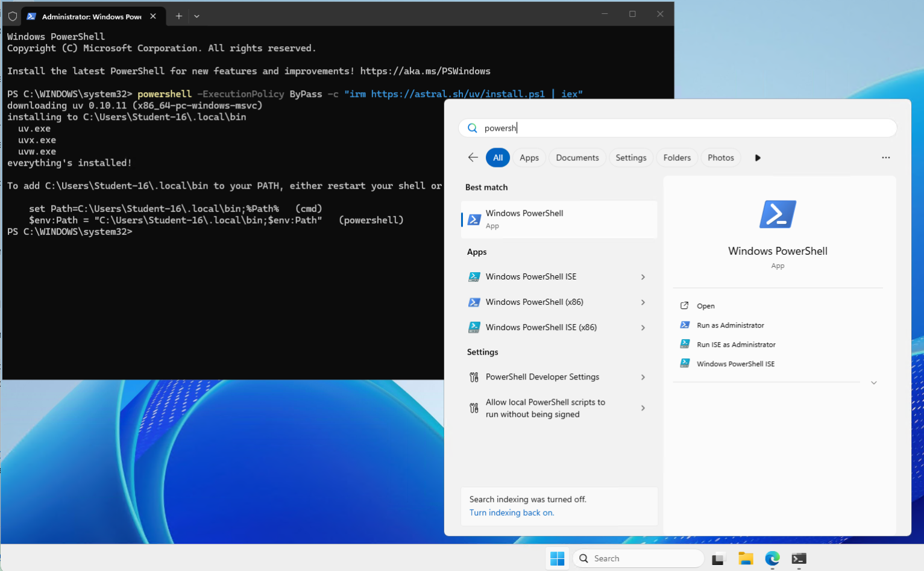
Task: Click Open in the PowerShell preview pane
Action: [706, 306]
